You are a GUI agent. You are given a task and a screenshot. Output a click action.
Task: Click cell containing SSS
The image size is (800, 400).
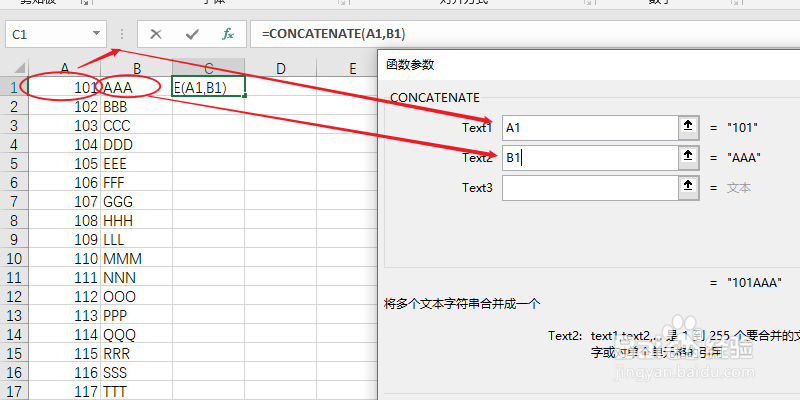tap(137, 372)
